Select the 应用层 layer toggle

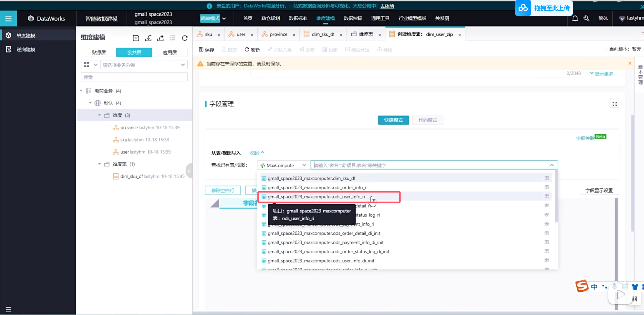coord(170,53)
